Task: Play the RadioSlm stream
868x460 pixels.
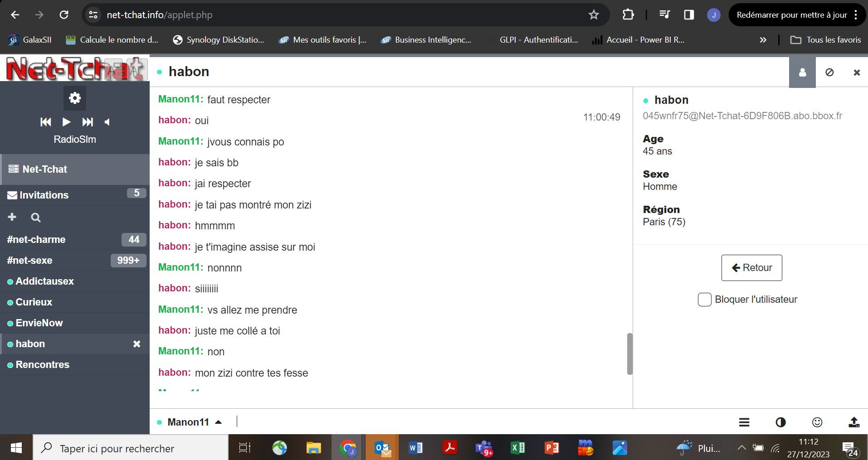Action: (x=66, y=122)
